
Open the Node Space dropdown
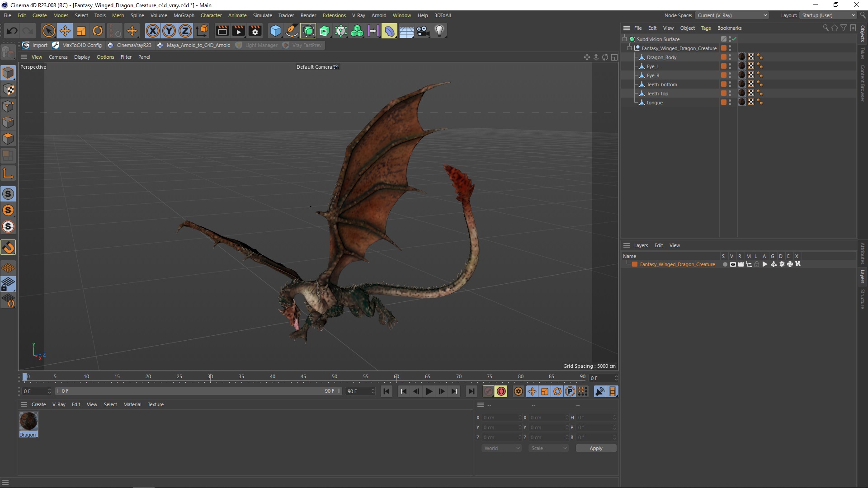(x=732, y=15)
